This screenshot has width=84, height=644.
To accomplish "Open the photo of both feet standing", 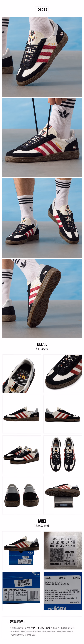I will point(42,218).
